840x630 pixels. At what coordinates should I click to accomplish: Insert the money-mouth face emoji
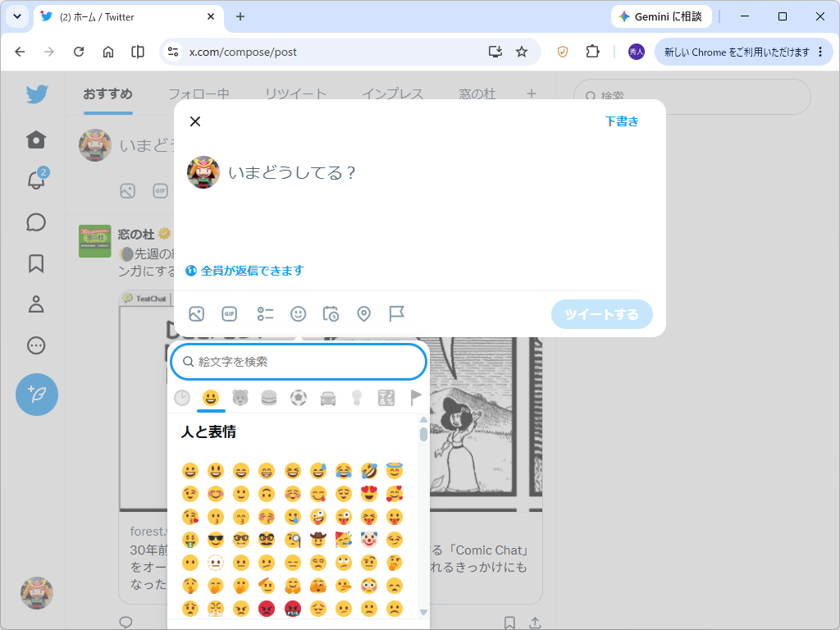coord(190,540)
